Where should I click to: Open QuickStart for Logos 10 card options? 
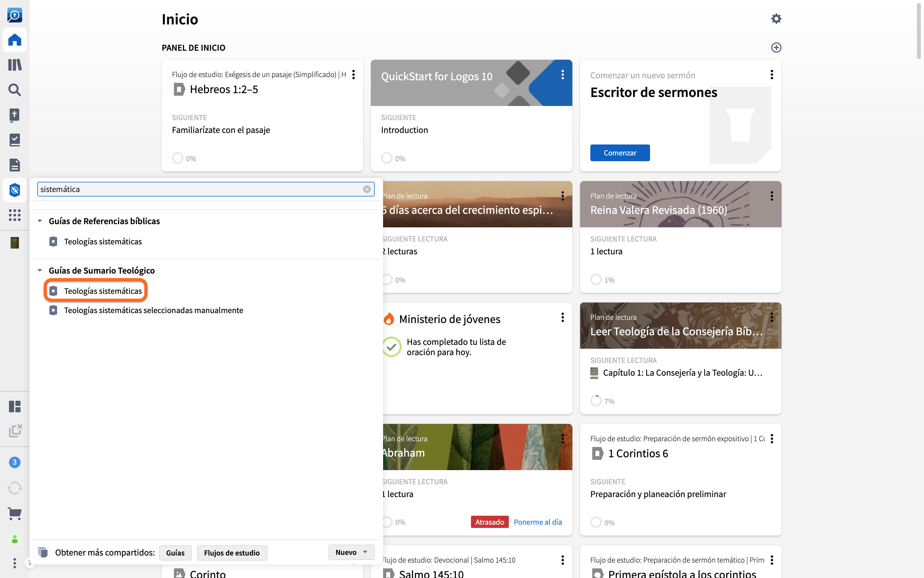point(562,74)
